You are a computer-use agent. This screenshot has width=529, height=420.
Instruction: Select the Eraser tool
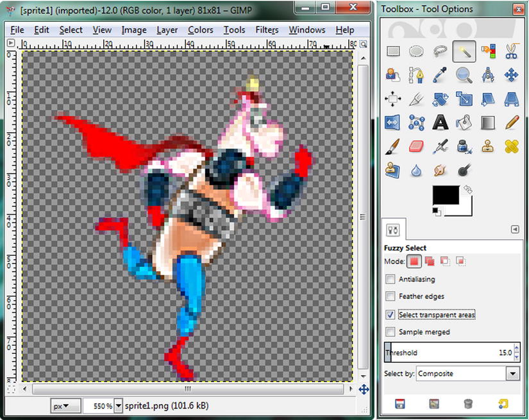point(416,146)
